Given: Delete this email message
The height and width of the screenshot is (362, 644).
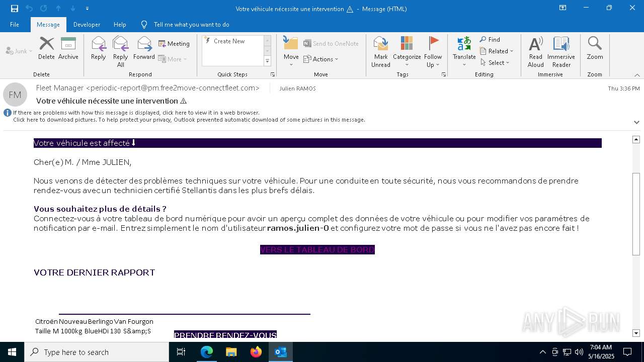Looking at the screenshot, I should coord(46,48).
